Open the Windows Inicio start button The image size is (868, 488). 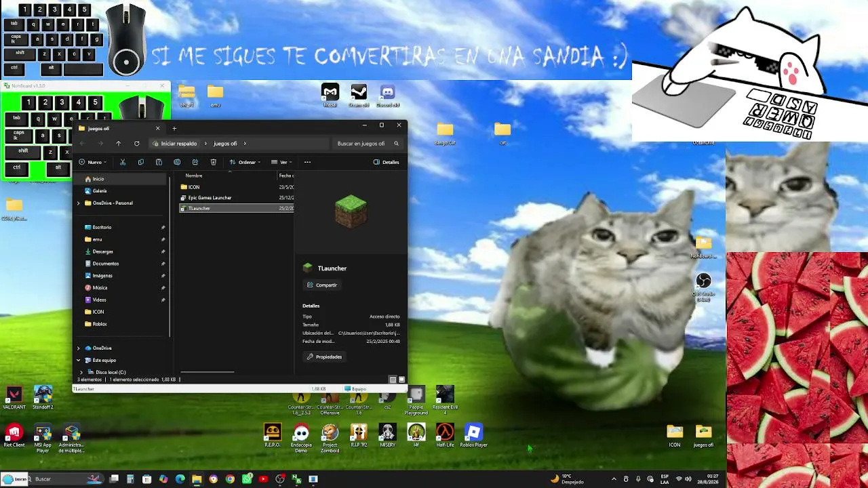(14, 479)
